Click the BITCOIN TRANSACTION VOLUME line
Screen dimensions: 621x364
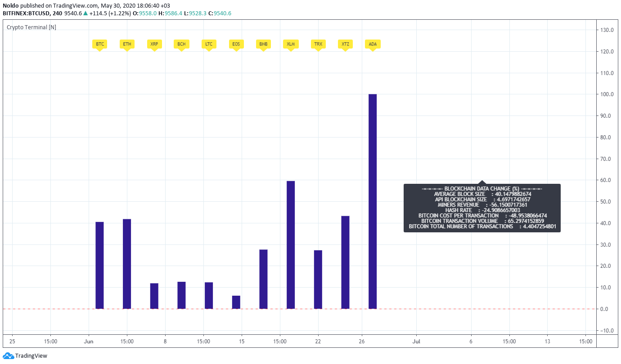(x=482, y=221)
